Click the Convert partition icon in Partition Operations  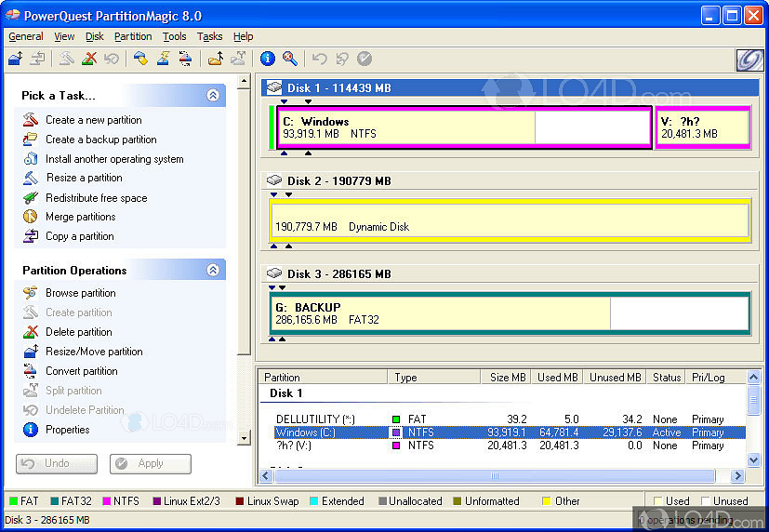(x=31, y=371)
